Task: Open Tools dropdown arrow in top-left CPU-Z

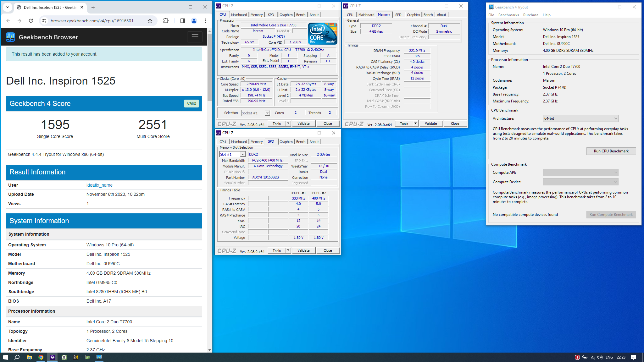Action: 288,123
